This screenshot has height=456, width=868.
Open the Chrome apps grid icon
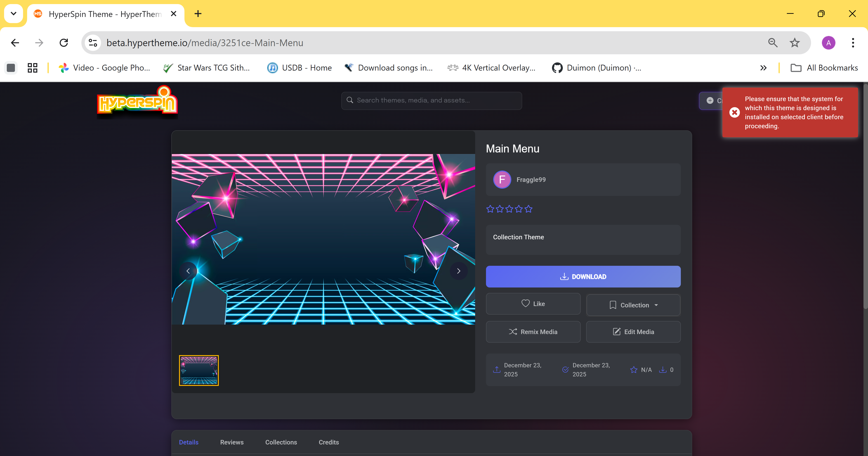tap(32, 68)
